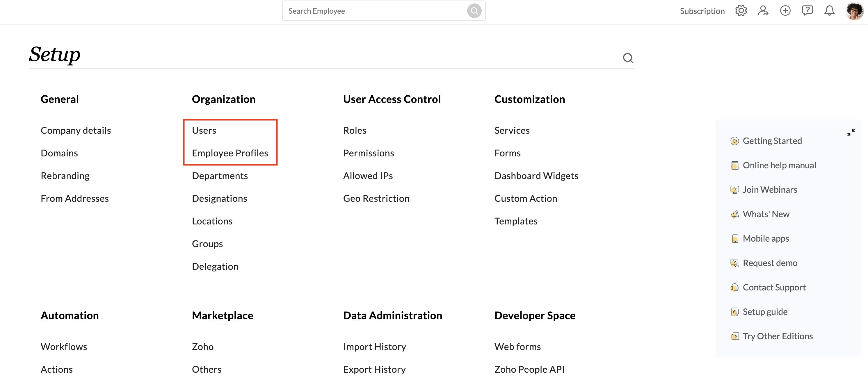Open Employee Profiles under Organization
This screenshot has height=382, width=868.
230,152
